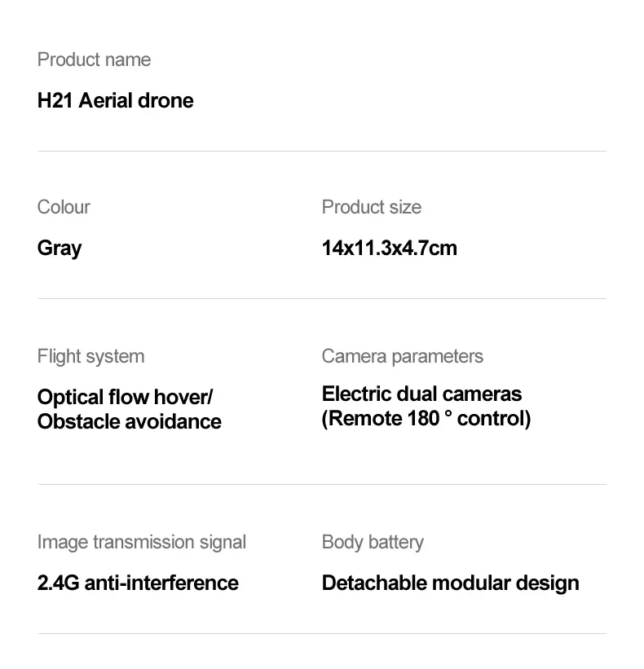The width and height of the screenshot is (644, 669).
Task: Select the Electric dual cameras text
Action: point(421,394)
